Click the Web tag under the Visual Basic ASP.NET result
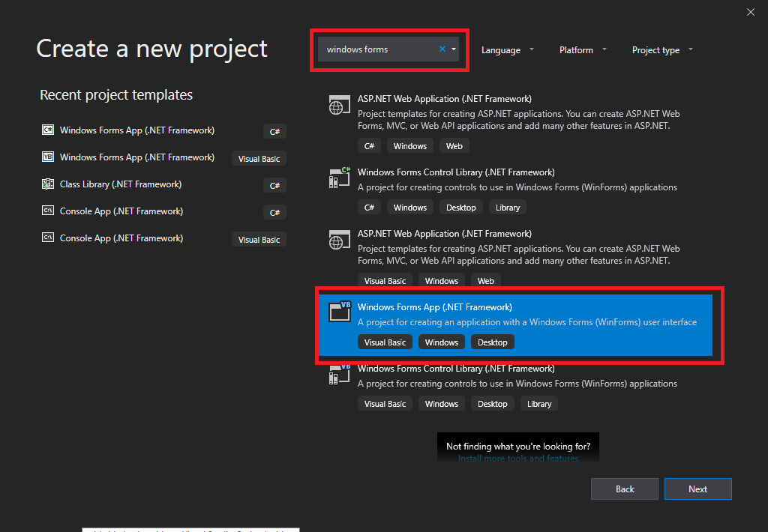 tap(485, 281)
